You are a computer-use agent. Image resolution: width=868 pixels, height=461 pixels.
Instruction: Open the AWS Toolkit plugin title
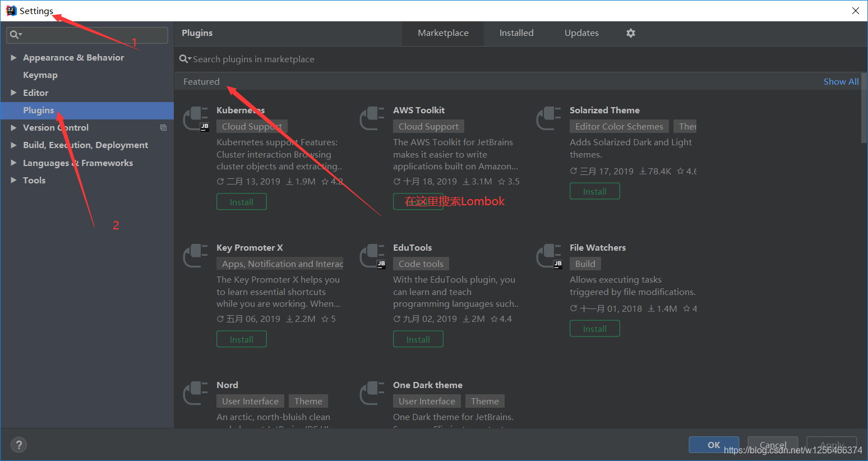pos(419,110)
